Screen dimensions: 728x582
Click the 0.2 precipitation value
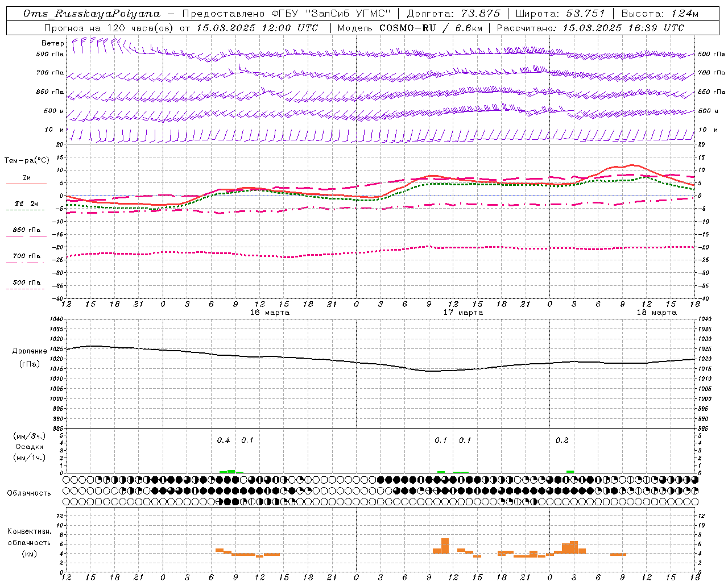(562, 440)
